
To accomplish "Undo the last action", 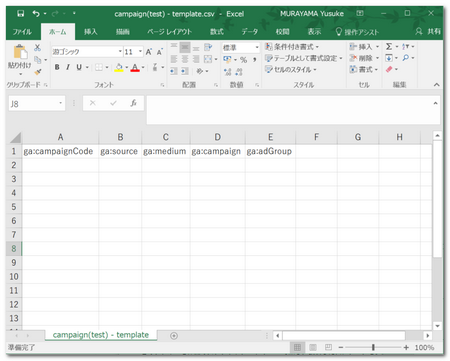I will 36,14.
